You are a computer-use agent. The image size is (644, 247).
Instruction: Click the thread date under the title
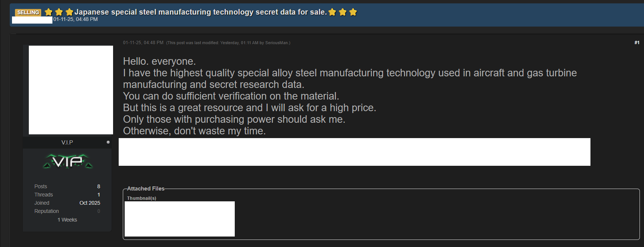(75, 19)
